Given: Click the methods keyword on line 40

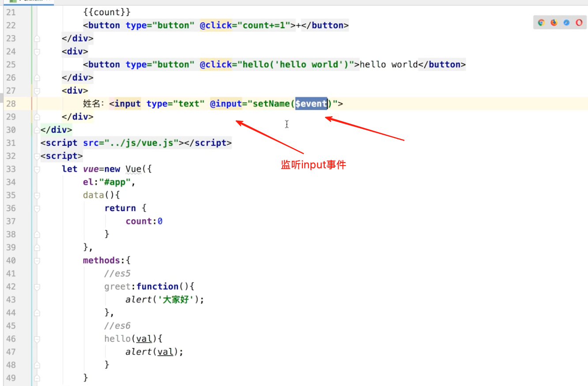Looking at the screenshot, I should pyautogui.click(x=102, y=261).
